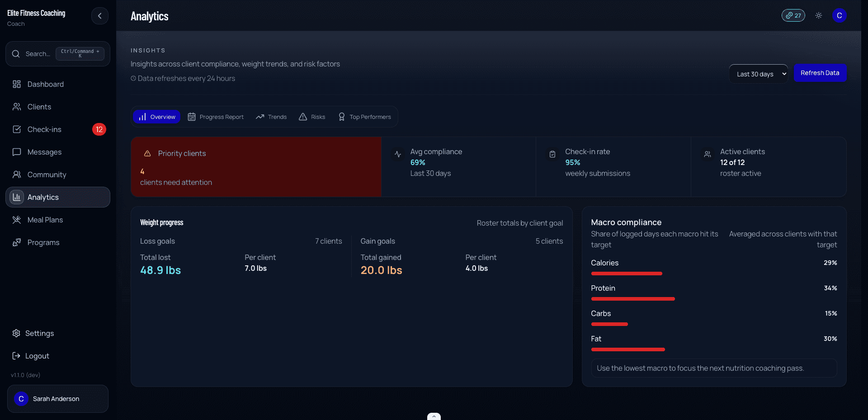Screen dimensions: 868x420
Task: Click the v1.1.0 (dev) version label
Action: pyautogui.click(x=25, y=375)
